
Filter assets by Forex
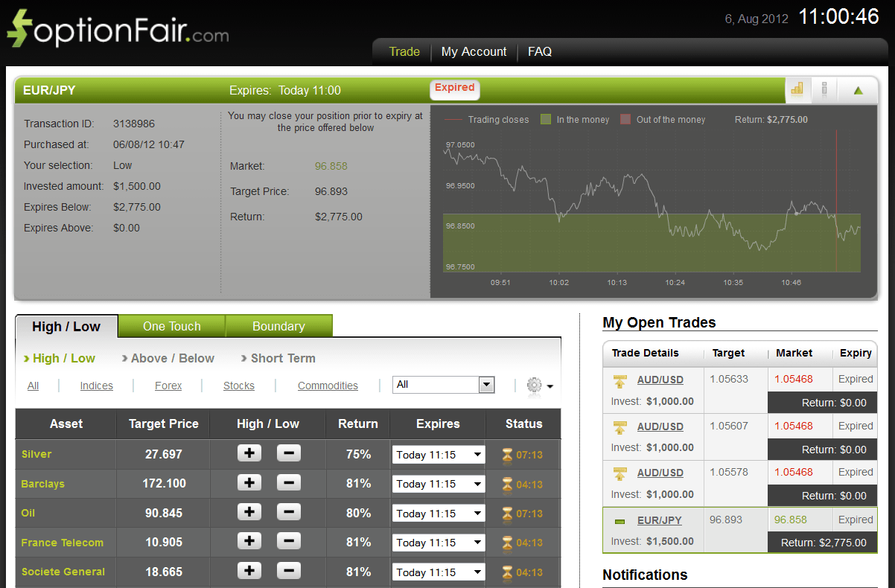pos(168,386)
